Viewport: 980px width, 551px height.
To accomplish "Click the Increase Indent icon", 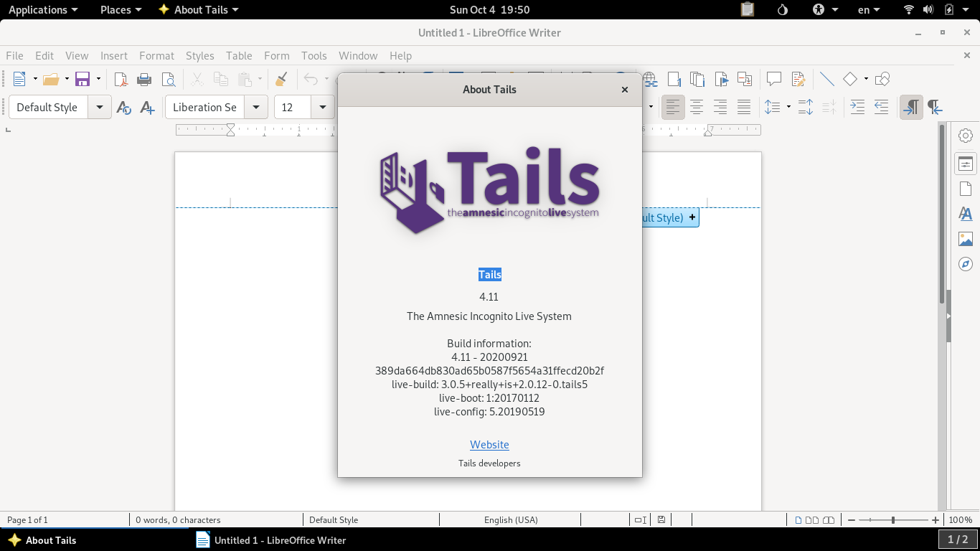I will coord(857,108).
